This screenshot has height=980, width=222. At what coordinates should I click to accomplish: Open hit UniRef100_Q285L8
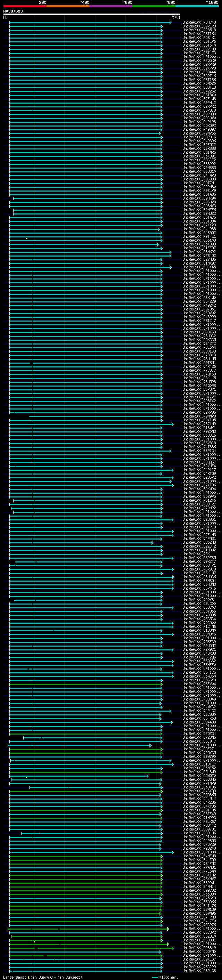point(199,30)
